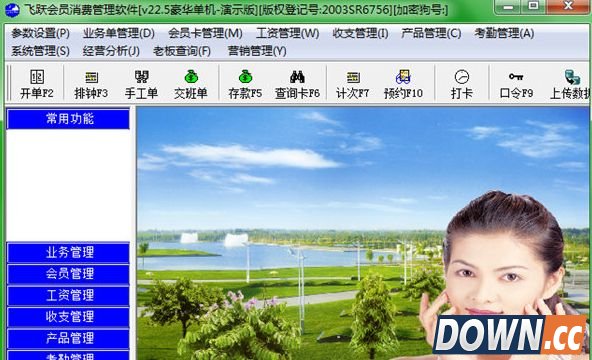Open the 查询卡F6 binoculars icon
Screen dimensions: 592x360
[297, 77]
